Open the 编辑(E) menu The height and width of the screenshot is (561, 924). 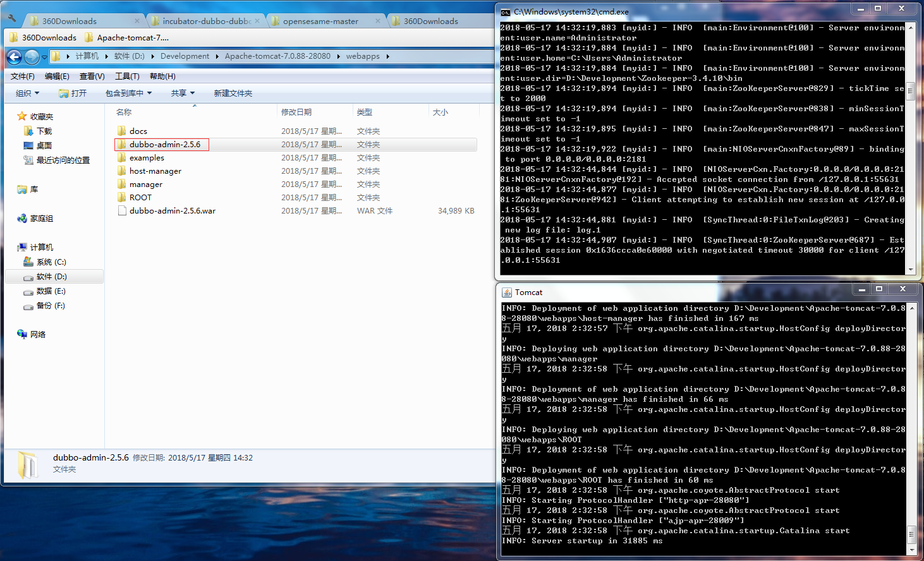click(x=57, y=76)
